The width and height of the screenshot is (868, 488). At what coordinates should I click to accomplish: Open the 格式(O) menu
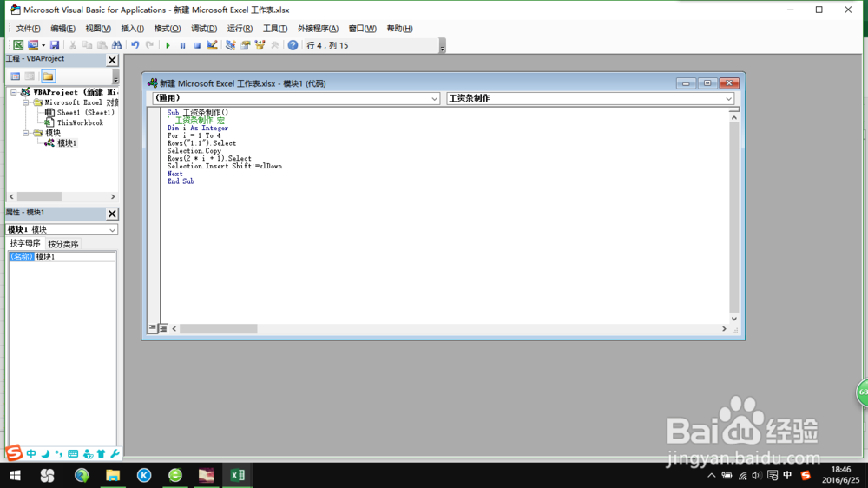pyautogui.click(x=168, y=29)
